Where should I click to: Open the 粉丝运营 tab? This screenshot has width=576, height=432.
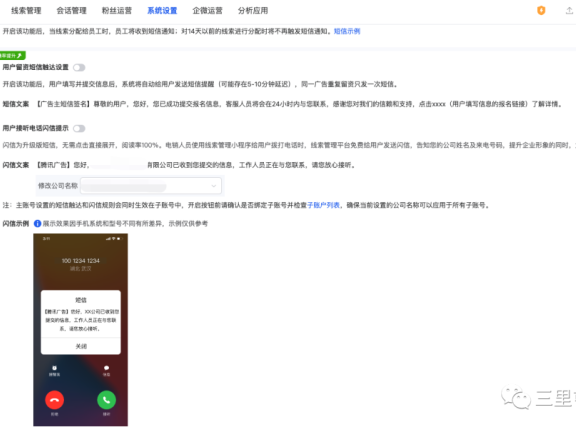point(117,11)
